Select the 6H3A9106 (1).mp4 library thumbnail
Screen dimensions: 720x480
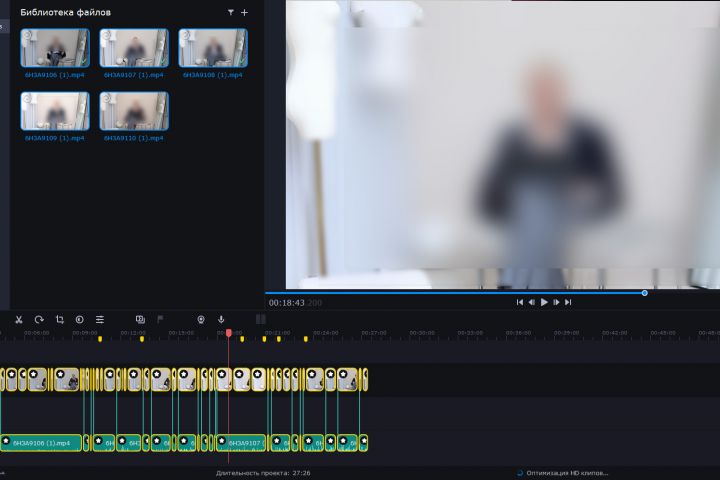point(55,48)
